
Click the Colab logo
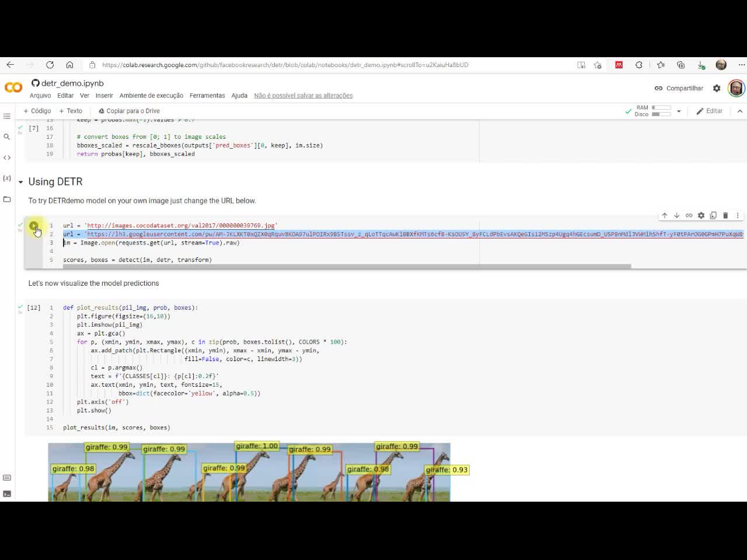(x=13, y=87)
